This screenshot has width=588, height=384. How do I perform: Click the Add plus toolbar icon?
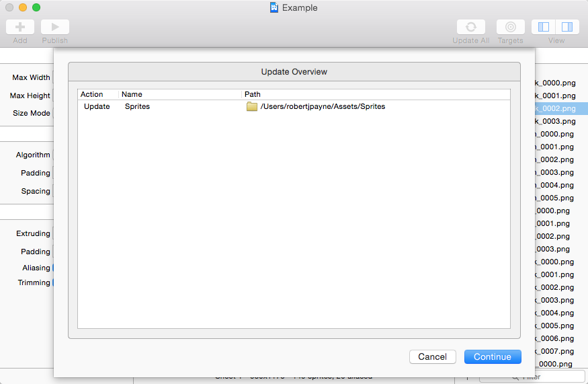20,27
